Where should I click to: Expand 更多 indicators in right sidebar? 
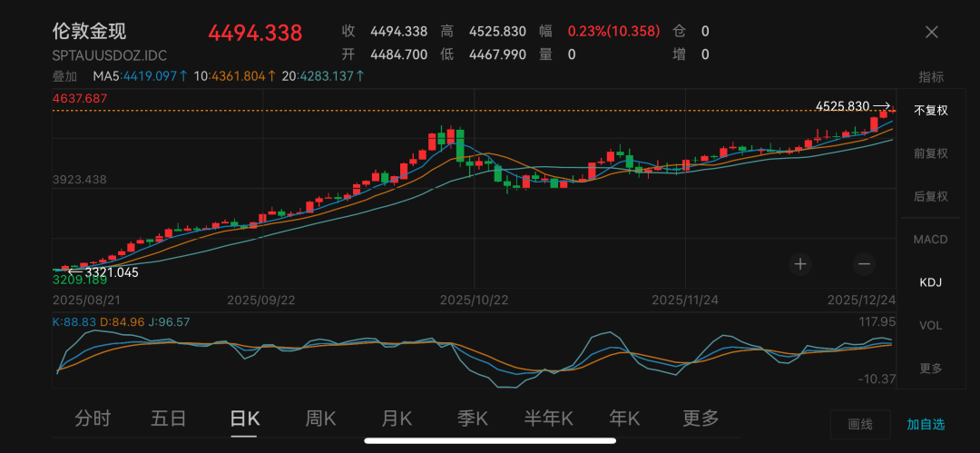931,368
